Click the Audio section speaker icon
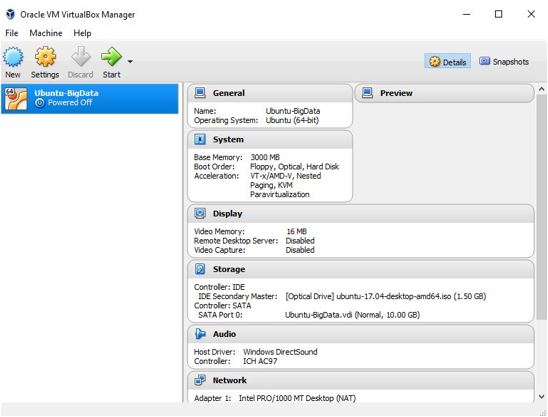Viewport: 548px width, 417px height. (x=200, y=334)
